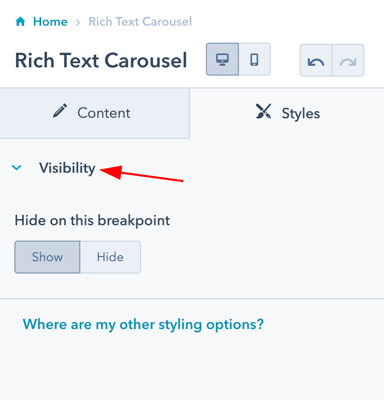Click the 'Hide on this breakpoint' label
384x400 pixels.
tap(92, 221)
